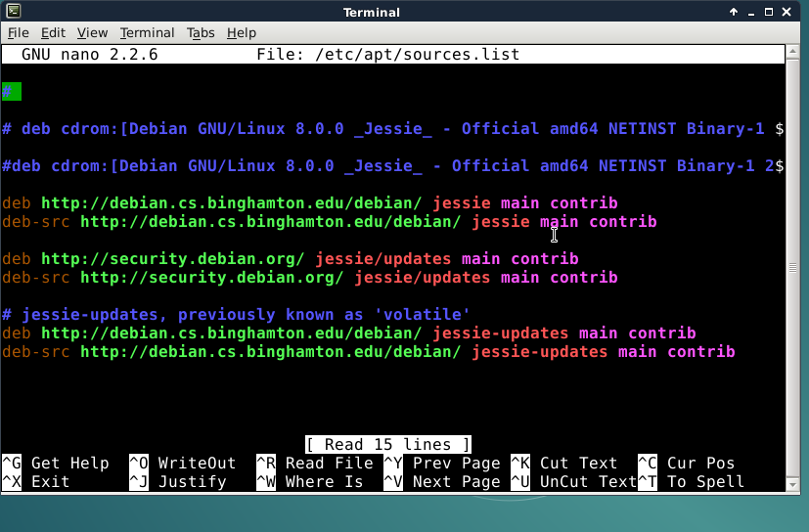This screenshot has height=532, width=809.
Task: Open the Terminal menu
Action: (147, 33)
